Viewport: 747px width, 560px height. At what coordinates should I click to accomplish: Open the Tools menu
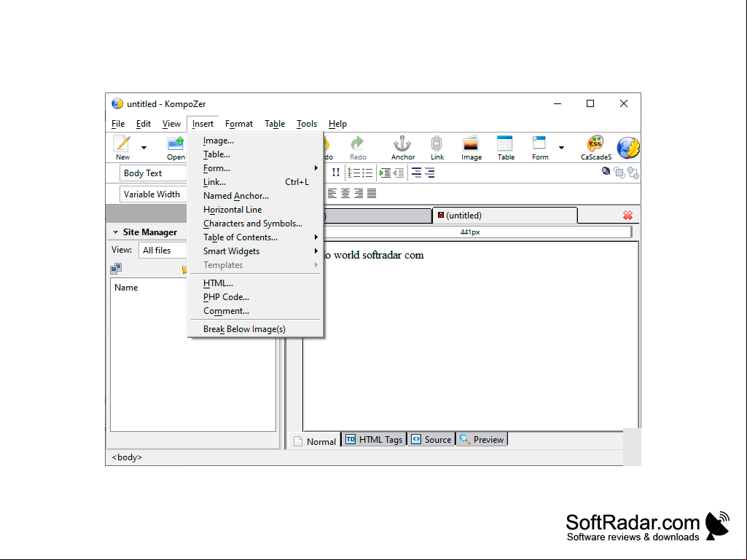tap(307, 124)
